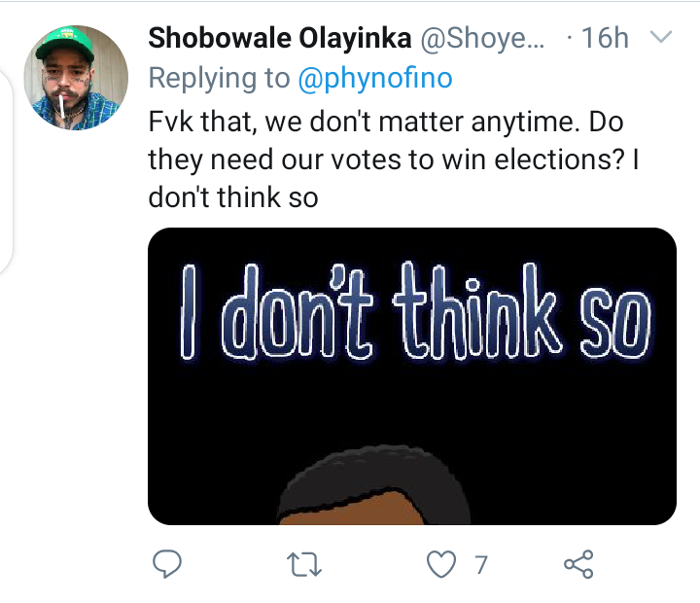Image resolution: width=700 pixels, height=603 pixels.
Task: Click the Shobowale Olayinka display name
Action: 278,39
